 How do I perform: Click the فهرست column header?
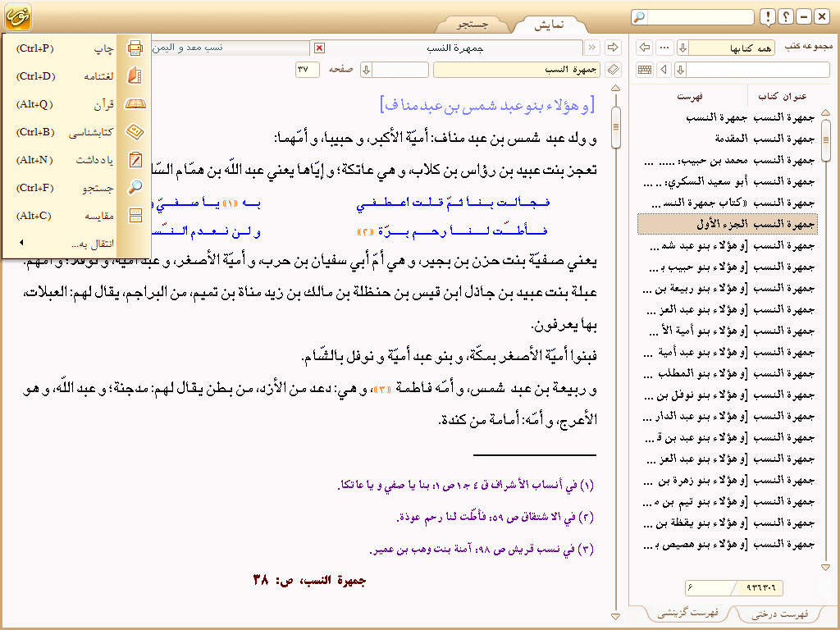tap(689, 97)
